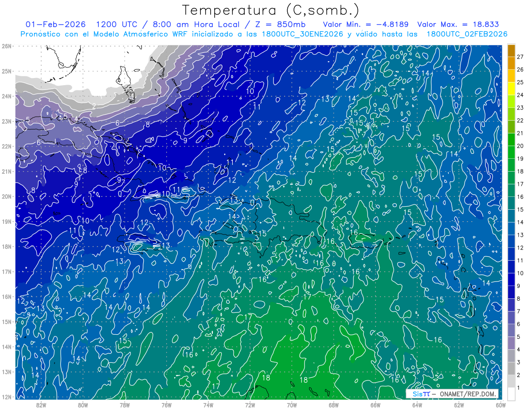The image size is (532, 411).
Task: Click the '68W' longitude axis label
Action: (x=333, y=405)
